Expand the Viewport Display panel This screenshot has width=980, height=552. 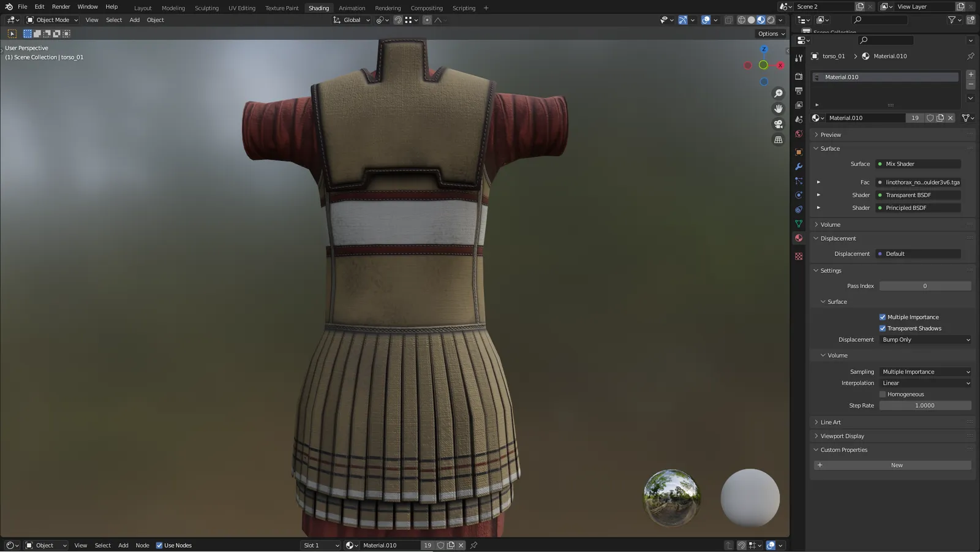(842, 436)
